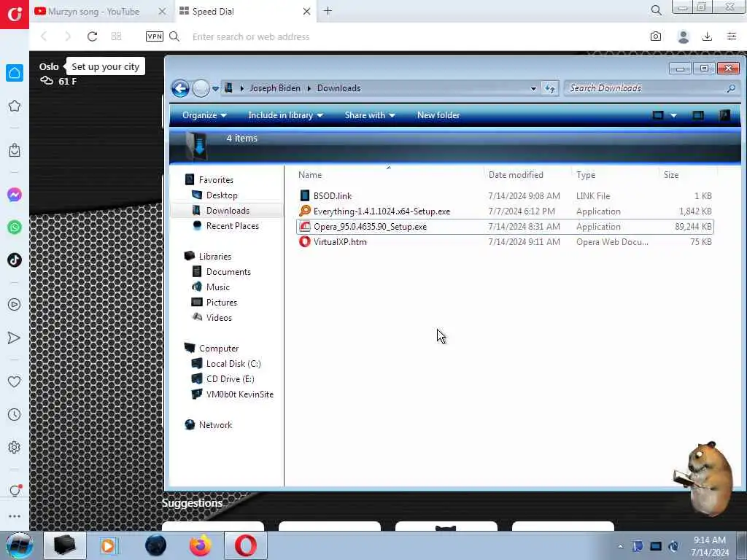
Task: Open Messenger in Opera sidebar
Action: click(15, 195)
